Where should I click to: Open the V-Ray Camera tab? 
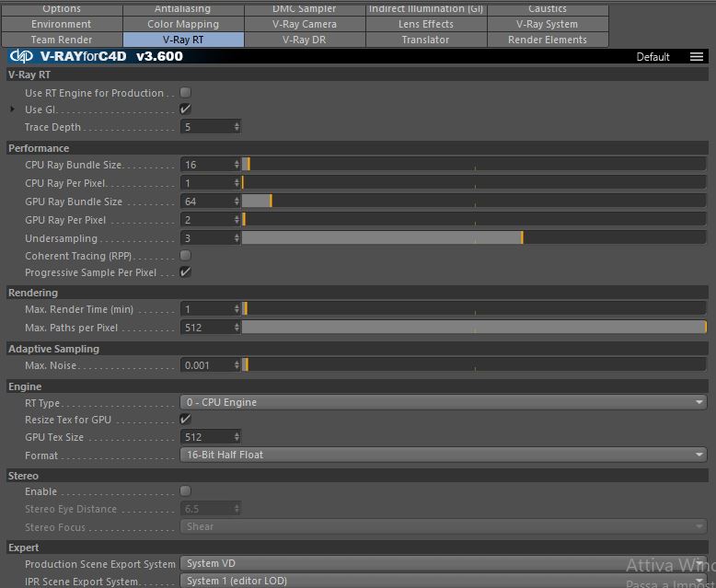pyautogui.click(x=305, y=24)
